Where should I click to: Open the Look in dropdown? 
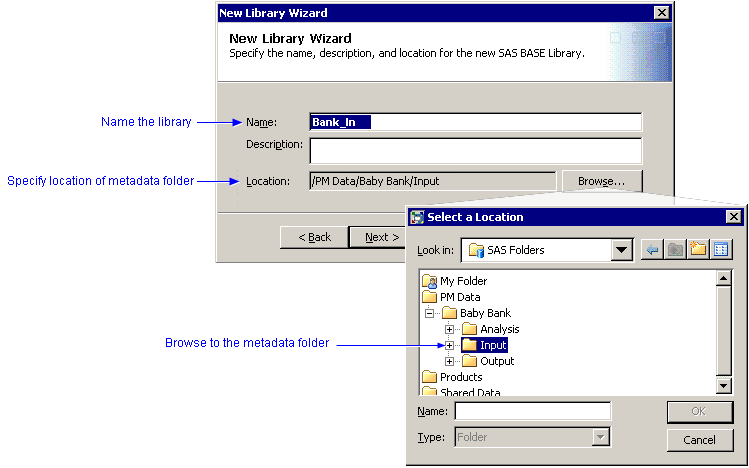[x=622, y=250]
